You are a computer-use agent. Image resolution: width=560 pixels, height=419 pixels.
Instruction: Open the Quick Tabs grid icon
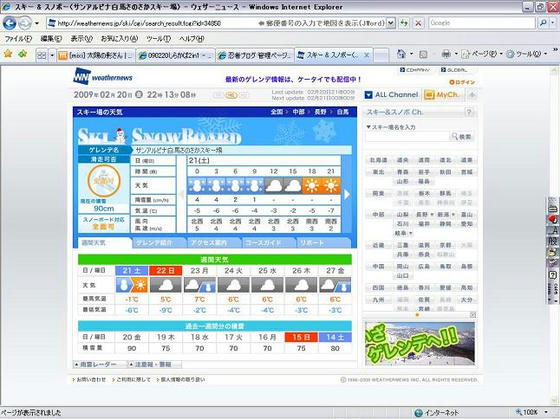[x=41, y=55]
